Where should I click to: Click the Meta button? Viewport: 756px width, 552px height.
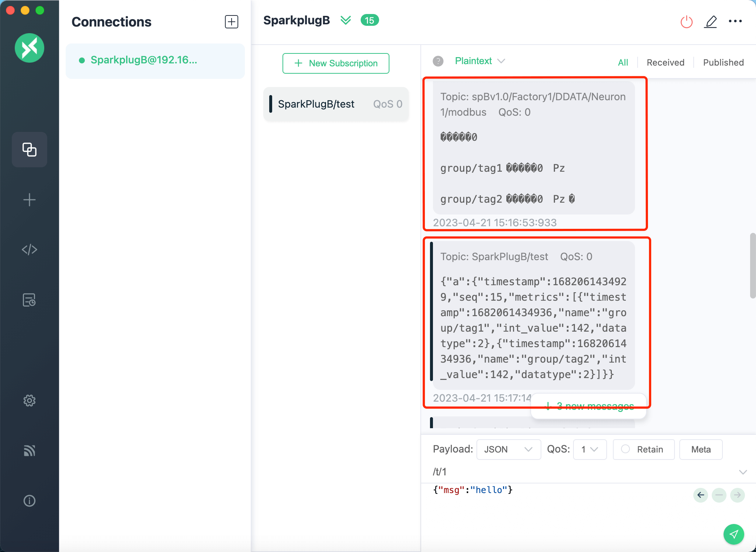point(701,449)
